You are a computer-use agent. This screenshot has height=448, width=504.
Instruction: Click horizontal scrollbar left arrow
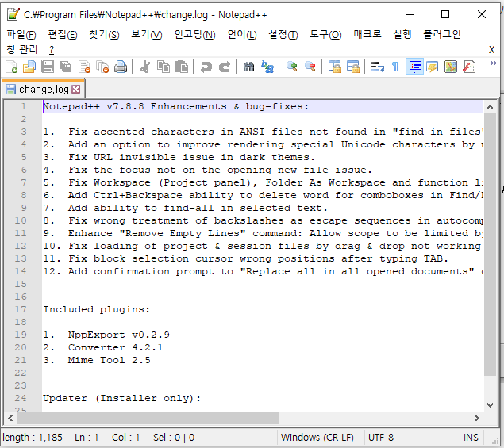[10, 418]
